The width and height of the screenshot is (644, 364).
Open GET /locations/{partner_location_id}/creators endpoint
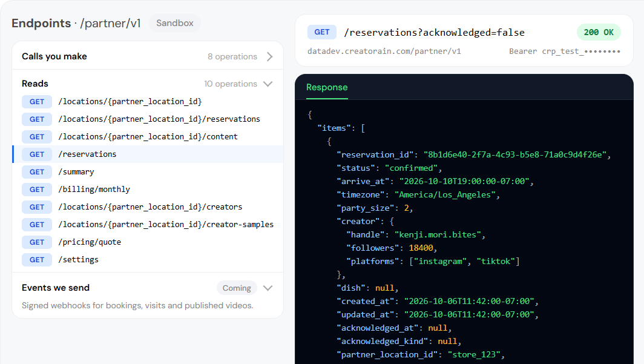(148, 207)
